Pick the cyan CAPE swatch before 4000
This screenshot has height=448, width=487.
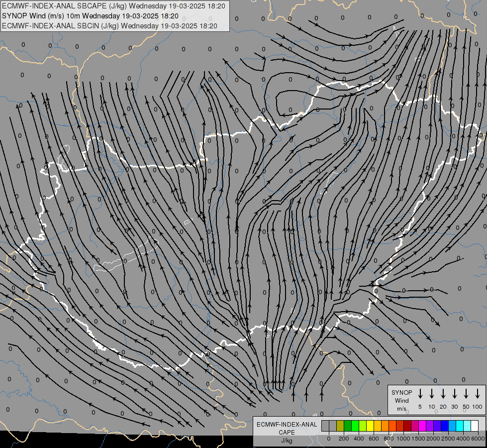coord(460,426)
